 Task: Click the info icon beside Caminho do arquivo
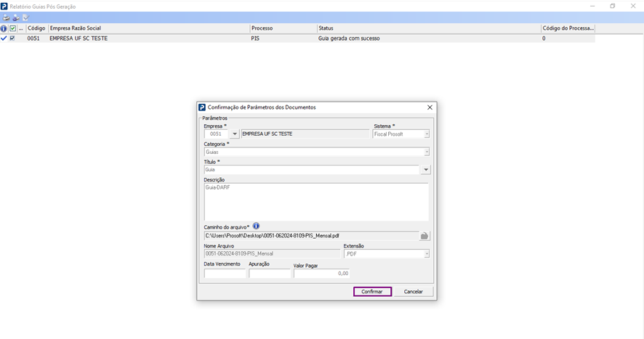pyautogui.click(x=256, y=226)
